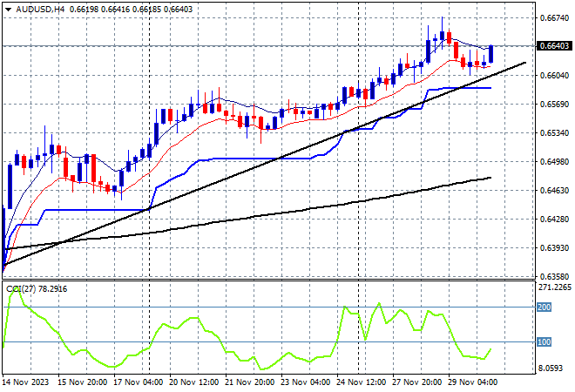
Task: Click the latest blue bullish candle
Action: coord(491,54)
